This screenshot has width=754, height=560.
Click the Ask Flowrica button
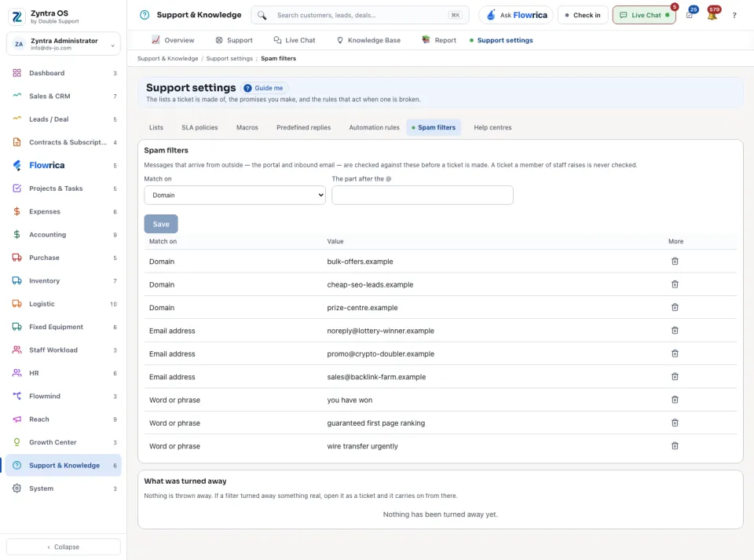point(516,16)
